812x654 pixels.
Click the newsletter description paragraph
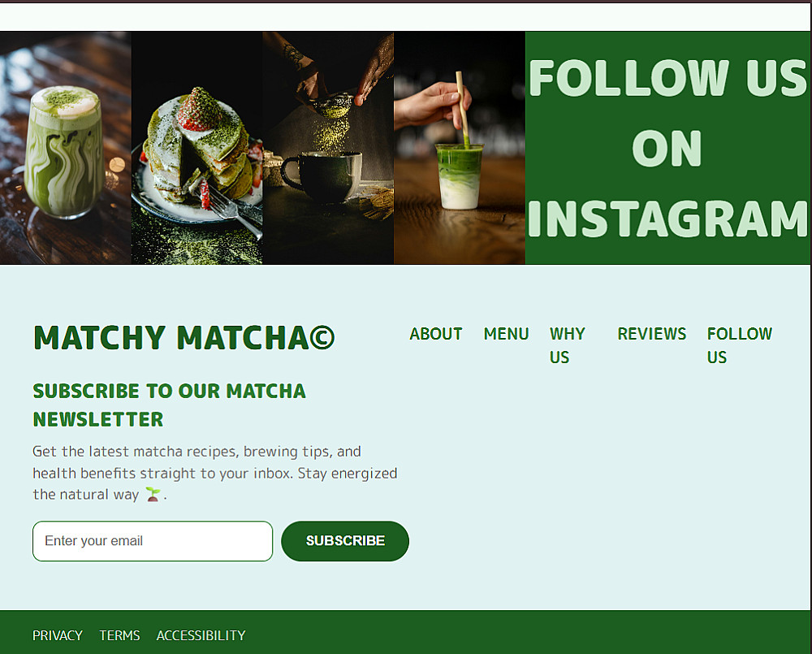tap(215, 473)
